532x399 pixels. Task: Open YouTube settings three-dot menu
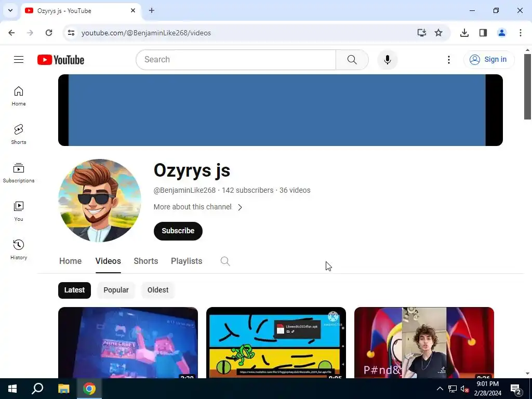click(x=448, y=60)
